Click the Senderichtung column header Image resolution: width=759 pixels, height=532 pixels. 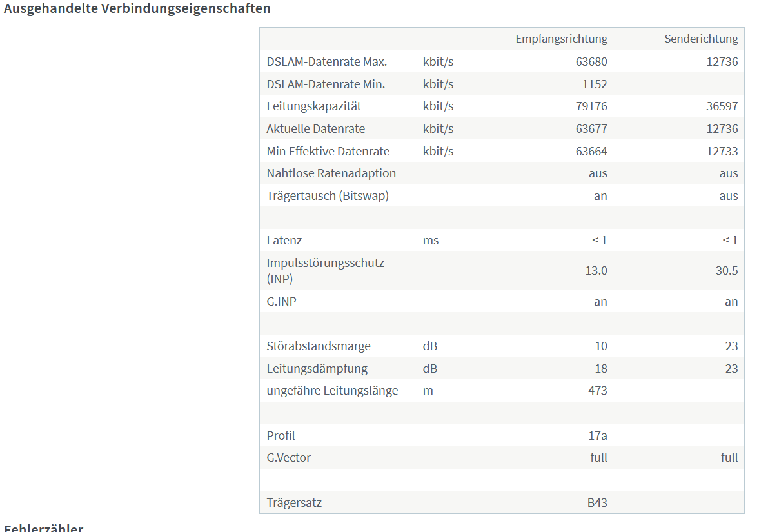point(701,39)
